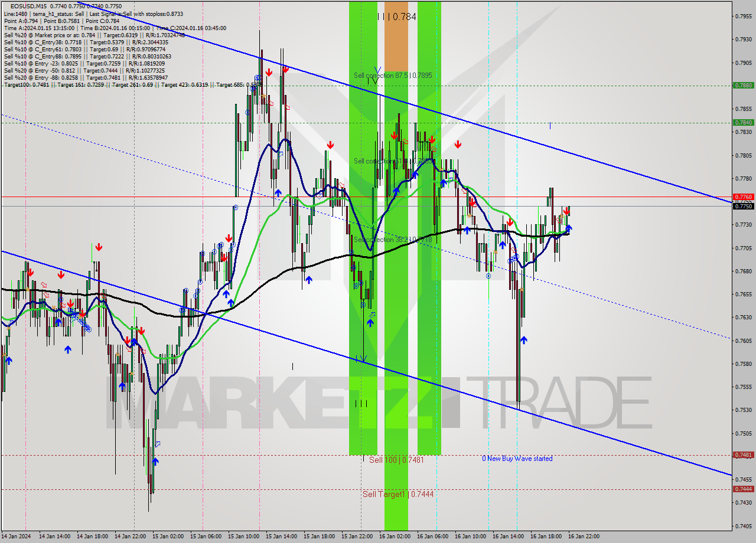Viewport: 756px width, 543px height.
Task: Click the 0.7905 price axis tick
Action: pyautogui.click(x=744, y=63)
